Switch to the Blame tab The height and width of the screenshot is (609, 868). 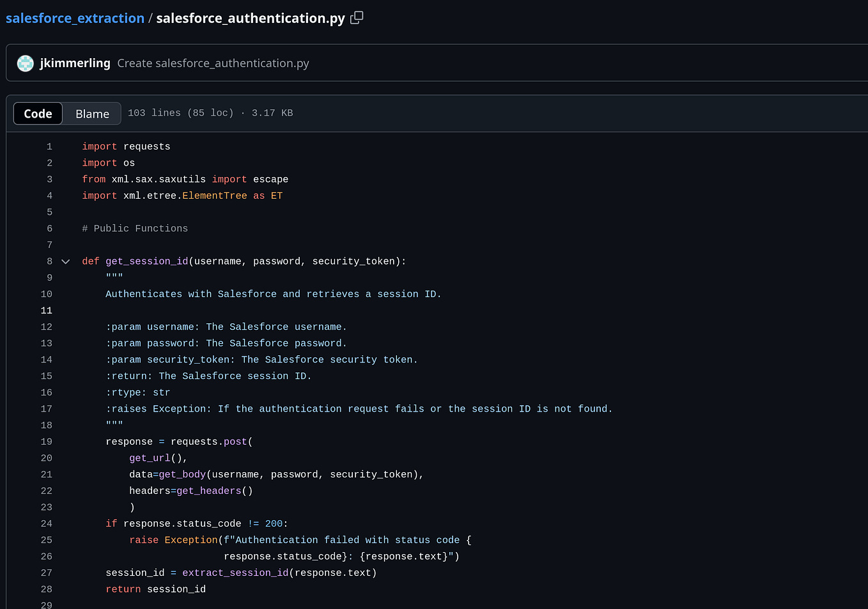pos(91,113)
